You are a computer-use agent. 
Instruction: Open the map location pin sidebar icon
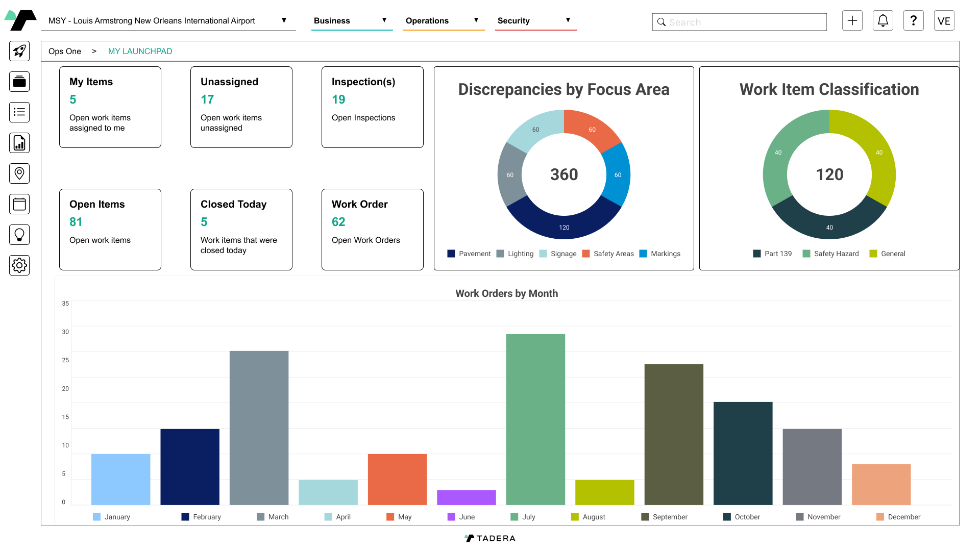(19, 173)
